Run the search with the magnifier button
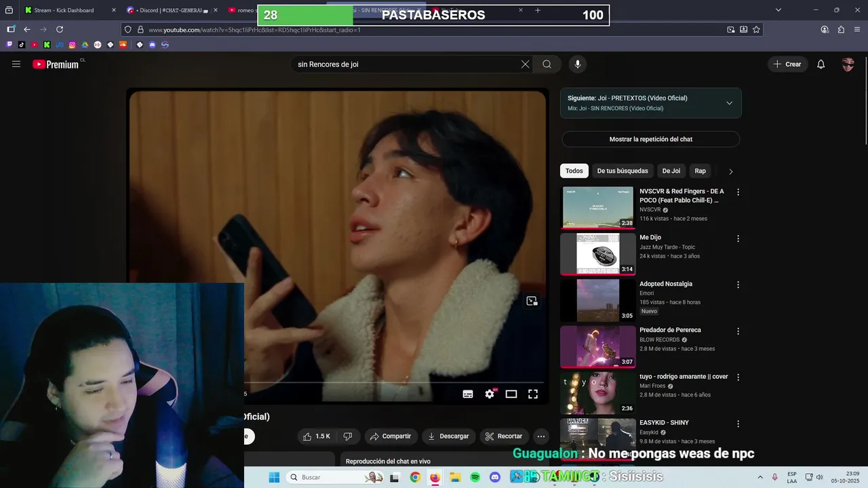Image resolution: width=868 pixels, height=488 pixels. point(547,64)
